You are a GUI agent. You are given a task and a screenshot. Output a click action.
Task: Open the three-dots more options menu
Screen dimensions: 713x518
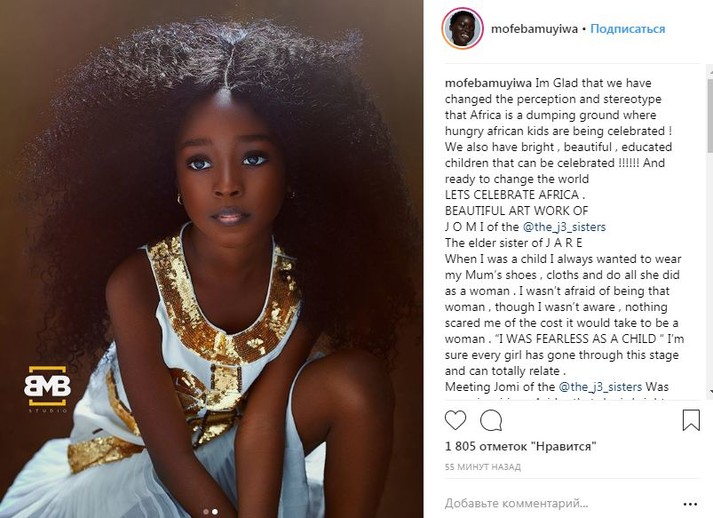click(x=690, y=504)
